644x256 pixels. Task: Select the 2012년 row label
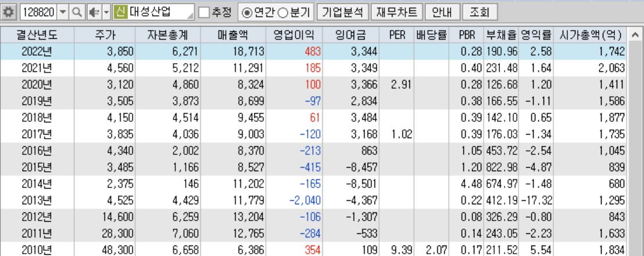point(37,217)
